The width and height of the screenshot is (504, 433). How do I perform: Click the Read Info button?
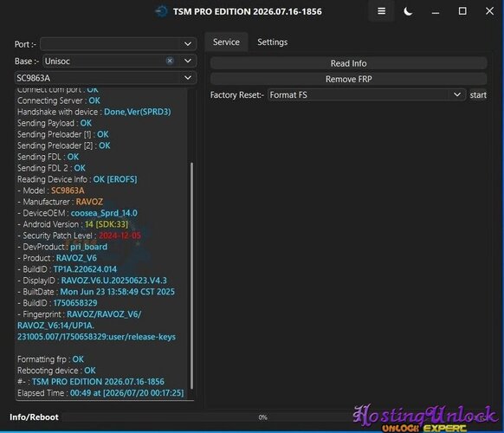(x=348, y=63)
